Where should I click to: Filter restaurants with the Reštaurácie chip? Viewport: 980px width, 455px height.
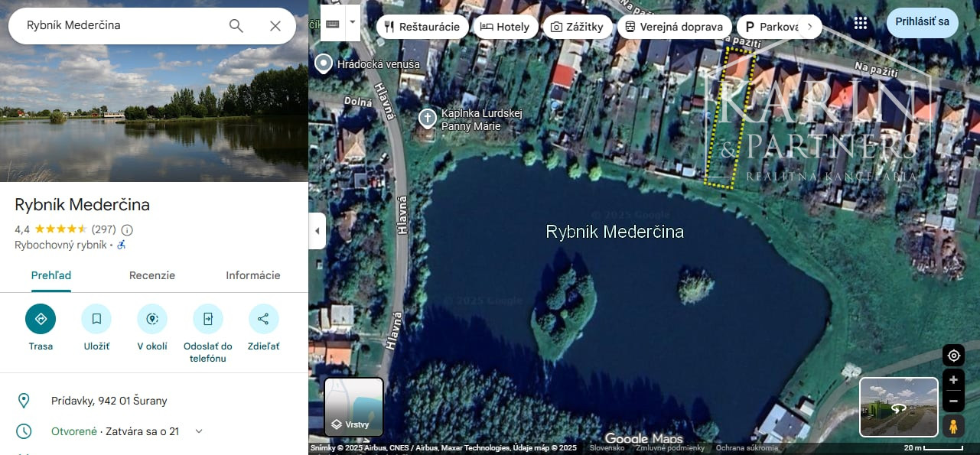click(x=422, y=25)
